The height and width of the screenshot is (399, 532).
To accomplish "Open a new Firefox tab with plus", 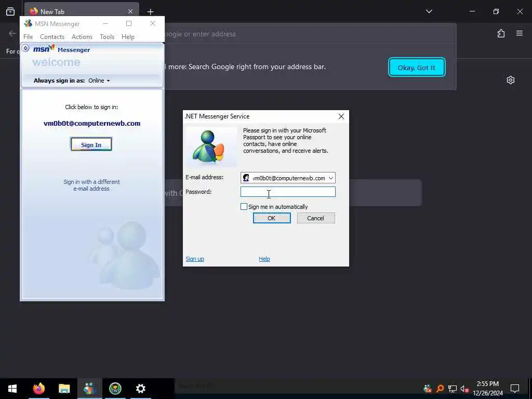I will click(150, 11).
